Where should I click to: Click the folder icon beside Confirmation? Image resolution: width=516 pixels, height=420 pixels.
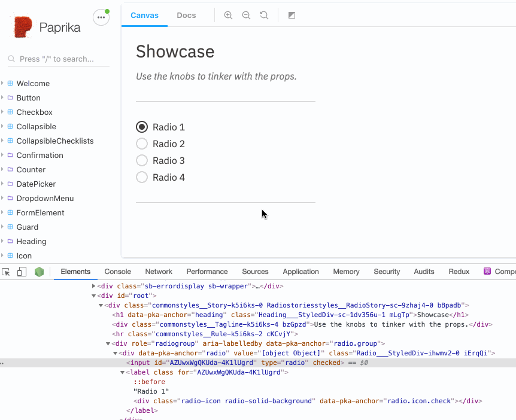click(x=10, y=155)
